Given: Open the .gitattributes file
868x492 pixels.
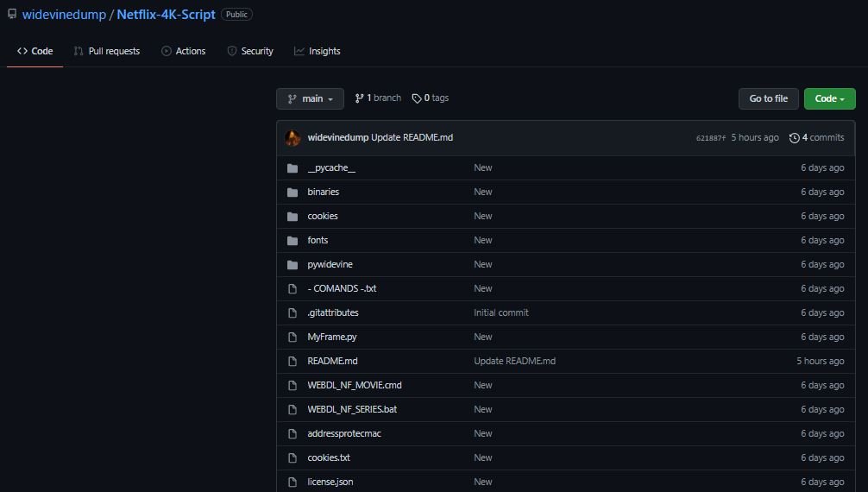Looking at the screenshot, I should pyautogui.click(x=333, y=312).
